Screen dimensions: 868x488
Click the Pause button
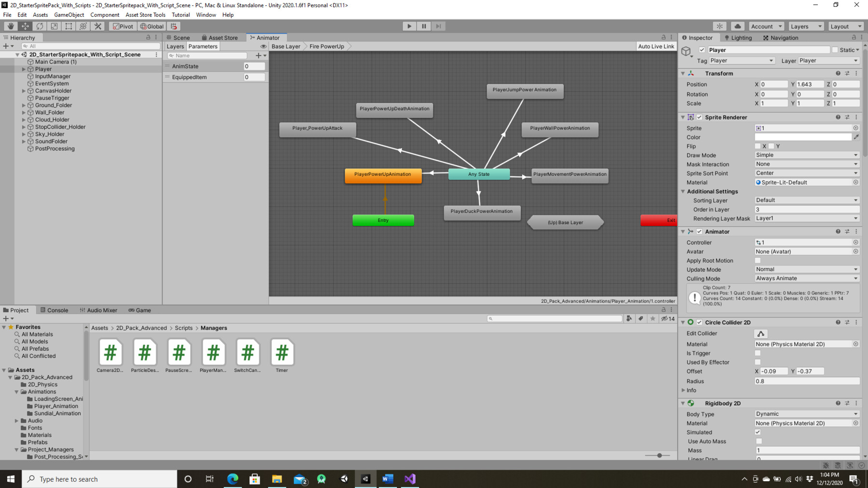click(424, 26)
